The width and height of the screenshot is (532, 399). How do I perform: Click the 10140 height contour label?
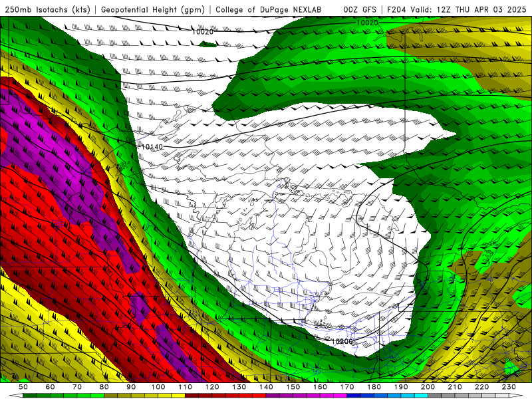[x=152, y=147]
